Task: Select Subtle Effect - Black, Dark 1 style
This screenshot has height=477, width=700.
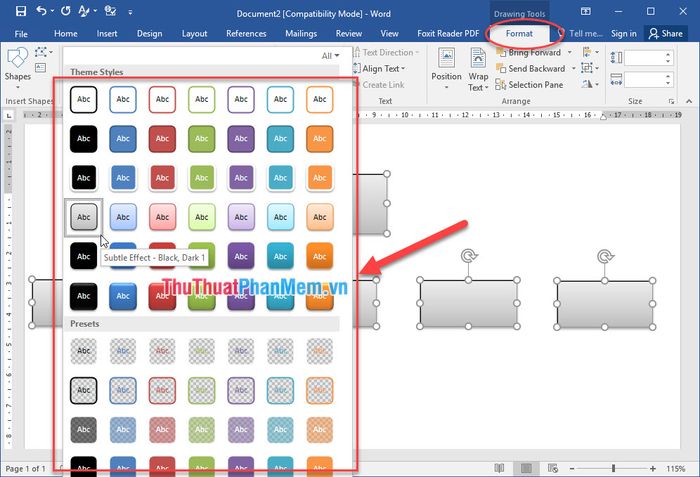Action: point(84,216)
